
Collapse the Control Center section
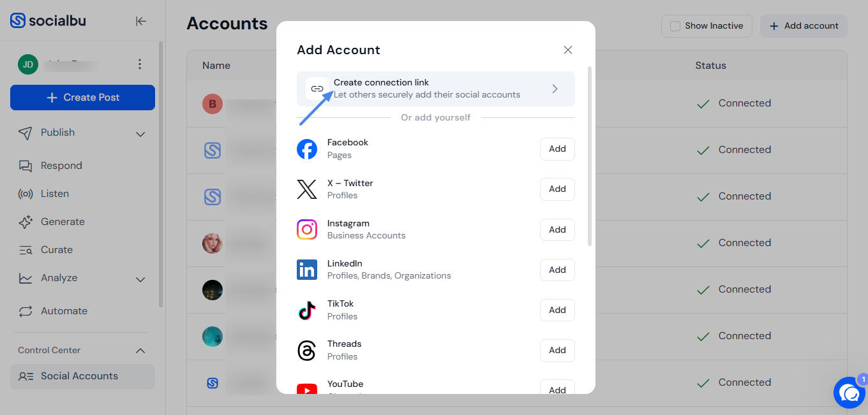tap(140, 351)
